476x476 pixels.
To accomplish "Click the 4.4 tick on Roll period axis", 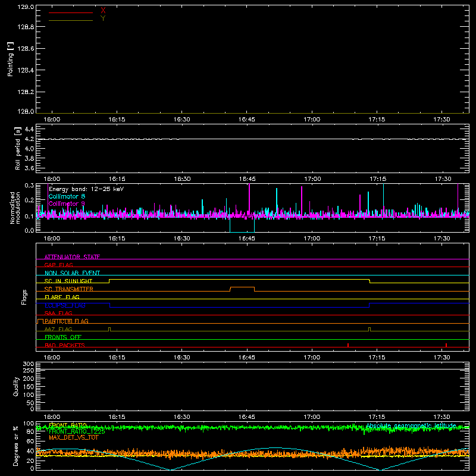I will 29,129.
